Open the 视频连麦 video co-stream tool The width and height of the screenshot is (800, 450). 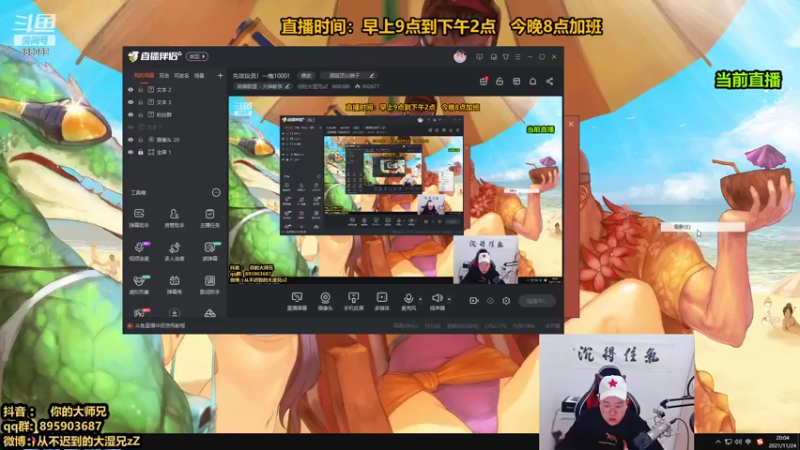(x=139, y=251)
